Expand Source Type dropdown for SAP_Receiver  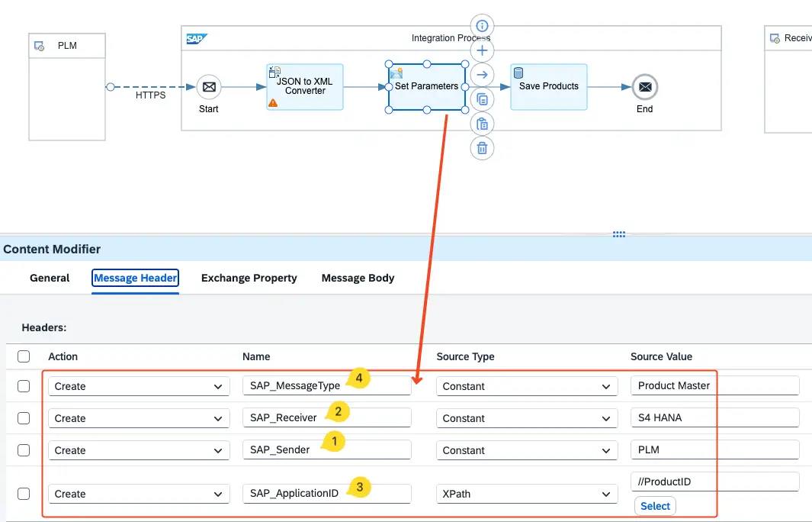click(527, 419)
